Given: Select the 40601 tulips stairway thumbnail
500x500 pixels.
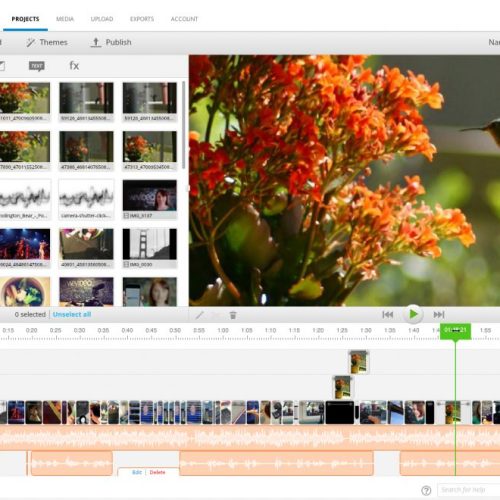Looking at the screenshot, I should (86, 248).
